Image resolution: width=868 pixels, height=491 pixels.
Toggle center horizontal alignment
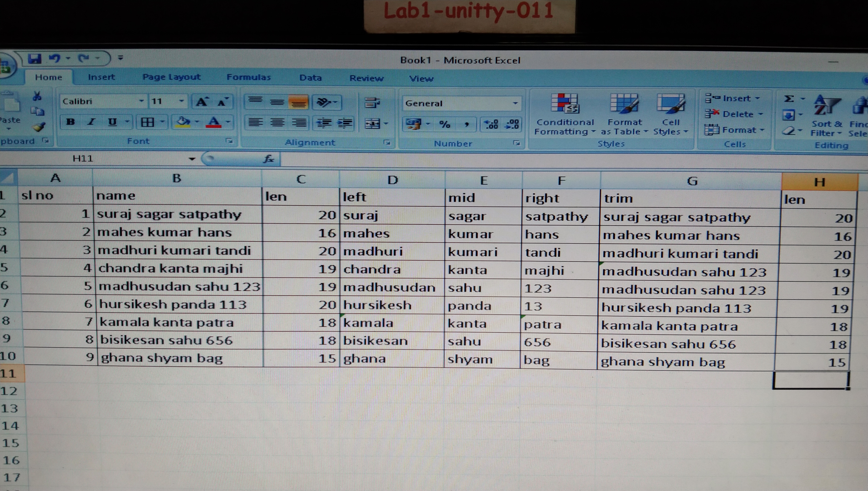277,123
